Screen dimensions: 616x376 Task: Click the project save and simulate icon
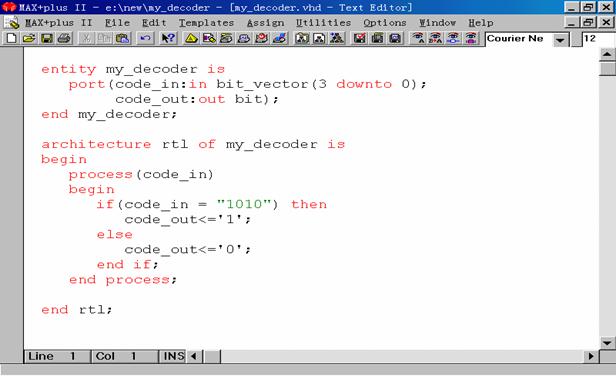[x=395, y=38]
